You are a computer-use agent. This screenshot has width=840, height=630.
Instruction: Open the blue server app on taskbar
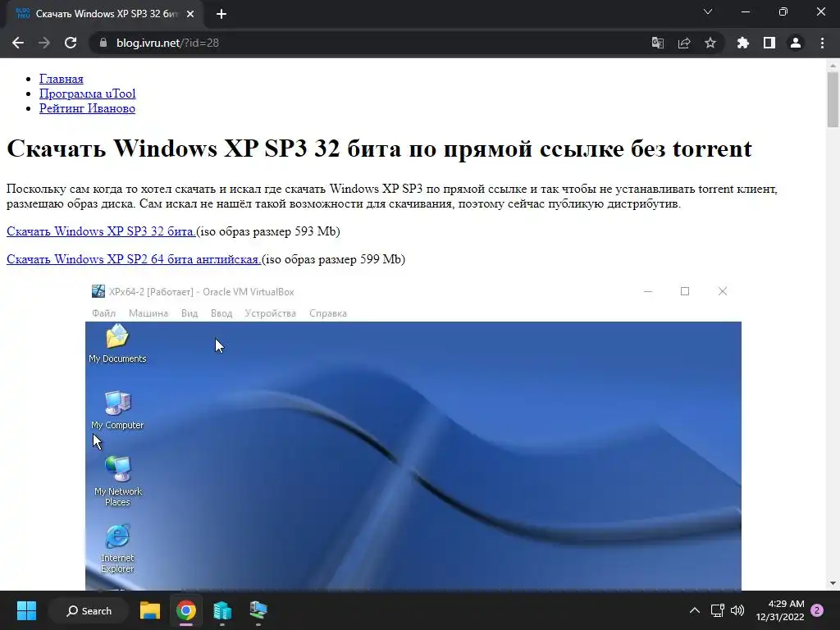click(221, 610)
